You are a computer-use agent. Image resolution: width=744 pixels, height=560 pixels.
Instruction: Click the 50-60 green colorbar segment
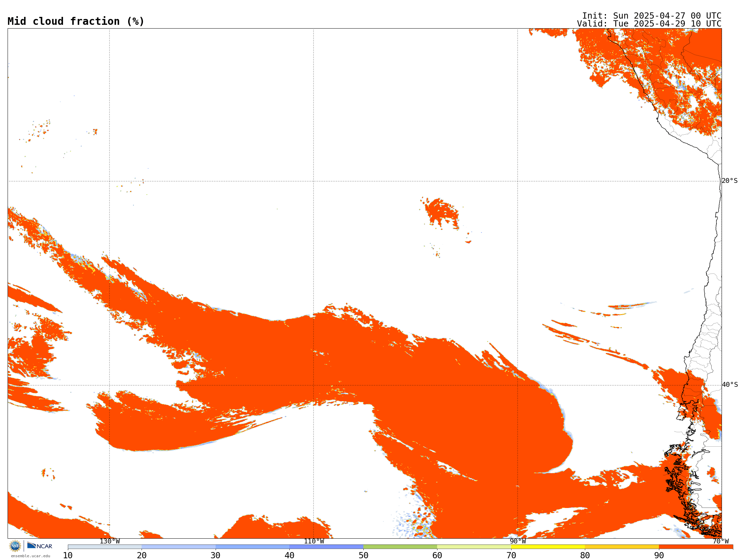(400, 547)
